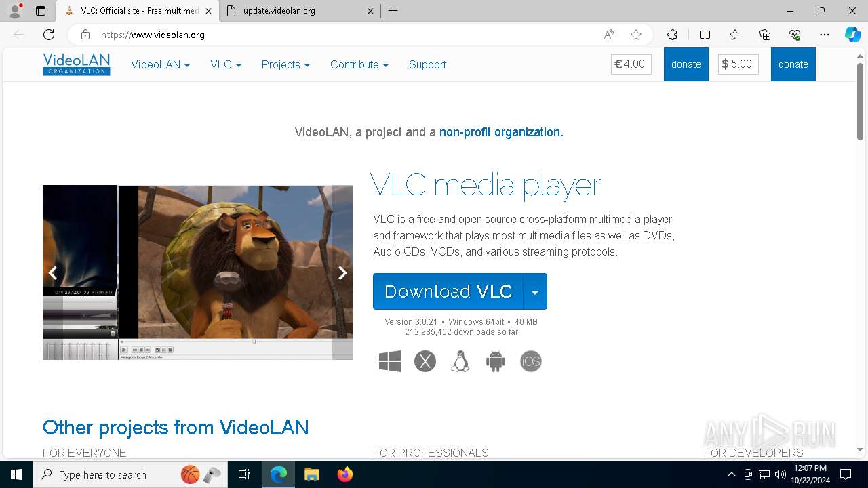
Task: Show previous carousel screenshot arrow
Action: click(52, 272)
